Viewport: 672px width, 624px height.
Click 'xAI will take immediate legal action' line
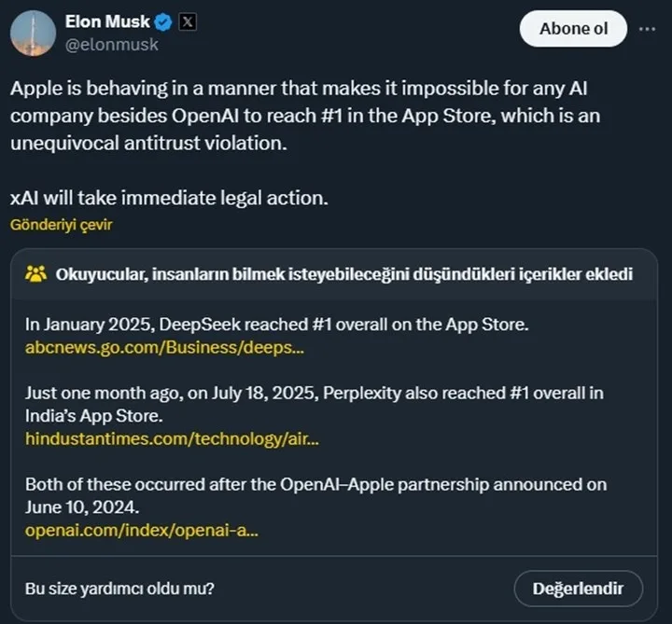pos(169,198)
